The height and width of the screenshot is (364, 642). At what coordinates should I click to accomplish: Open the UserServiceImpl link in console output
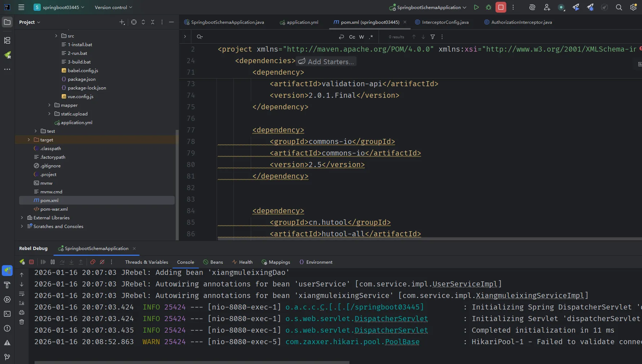pos(466,284)
